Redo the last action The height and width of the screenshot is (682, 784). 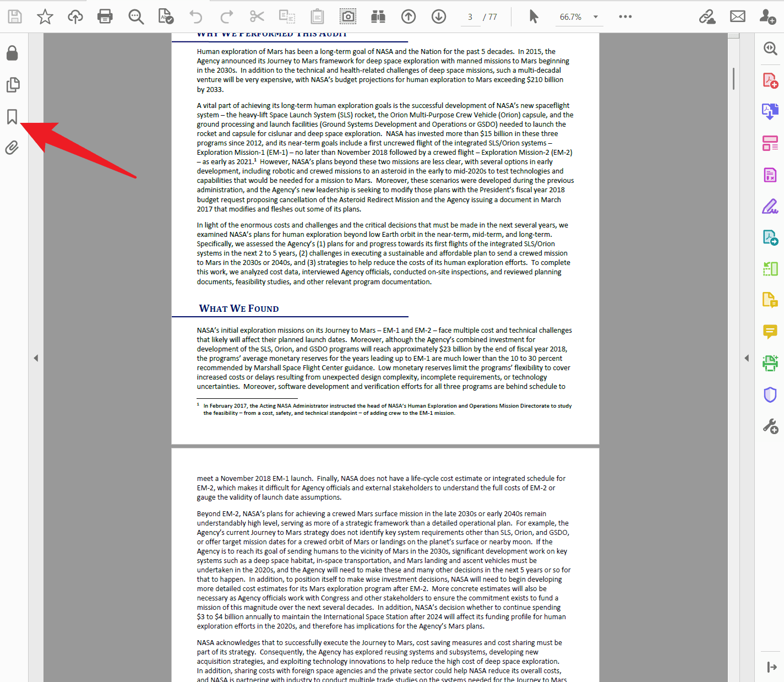click(x=226, y=17)
